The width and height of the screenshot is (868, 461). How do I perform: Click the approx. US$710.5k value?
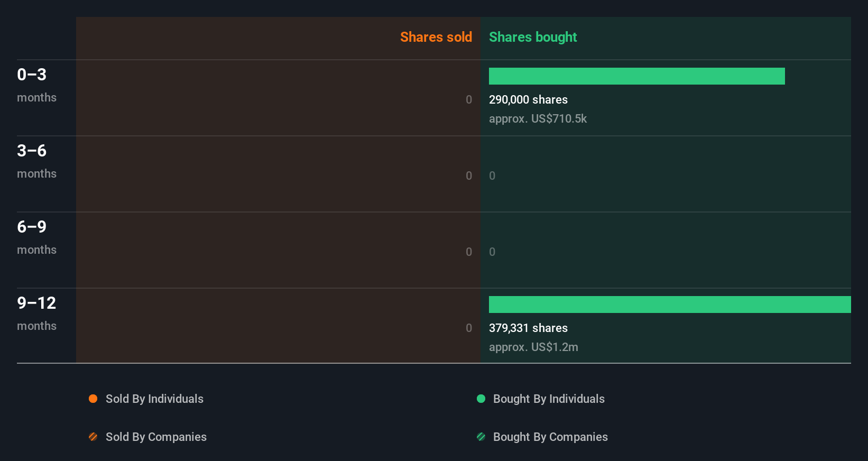click(538, 118)
